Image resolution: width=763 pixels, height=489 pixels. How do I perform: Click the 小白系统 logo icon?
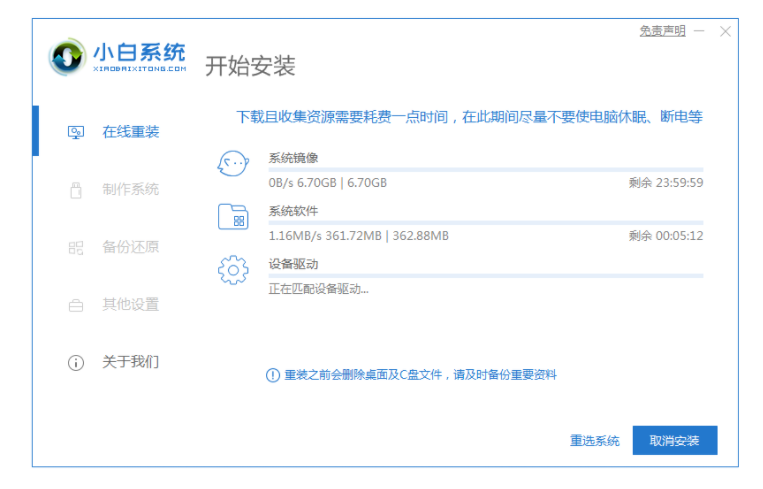68,56
